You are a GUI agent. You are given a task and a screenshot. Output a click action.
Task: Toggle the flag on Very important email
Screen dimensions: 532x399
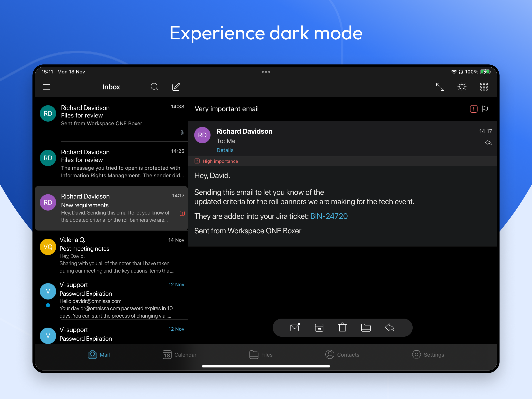pos(485,109)
